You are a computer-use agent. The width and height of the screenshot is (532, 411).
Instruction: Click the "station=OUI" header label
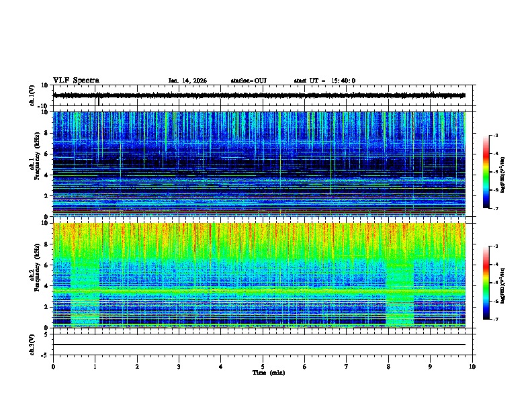[x=249, y=81]
